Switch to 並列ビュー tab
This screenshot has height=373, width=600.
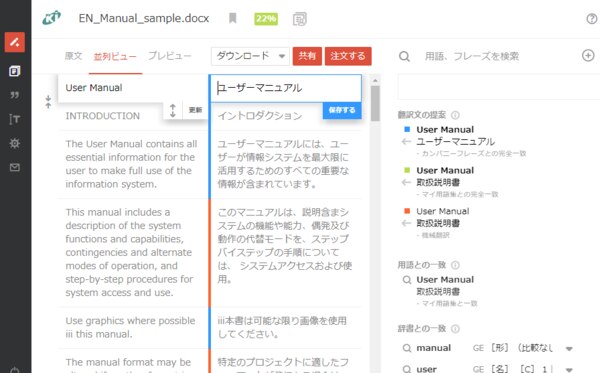[115, 57]
